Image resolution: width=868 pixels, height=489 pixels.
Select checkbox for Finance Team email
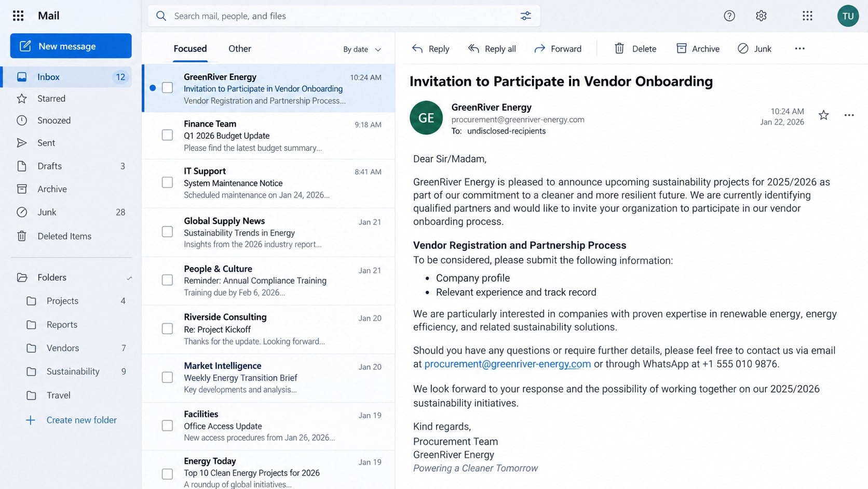tap(167, 135)
